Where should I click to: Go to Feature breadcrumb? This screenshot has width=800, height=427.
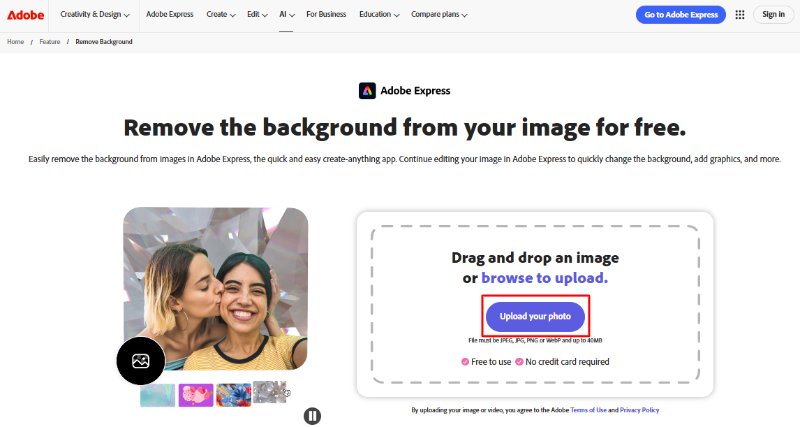(x=49, y=42)
